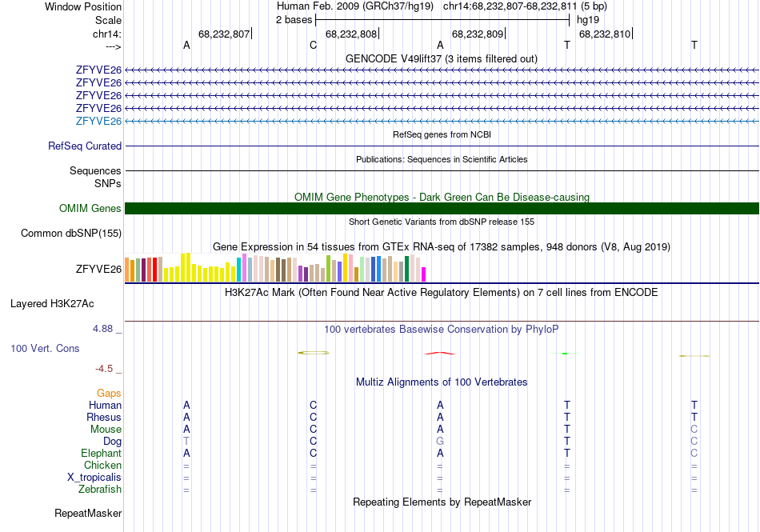Screen dimensions: 760x532
Task: Click the RefSeq Curated track label
Action: 85,146
